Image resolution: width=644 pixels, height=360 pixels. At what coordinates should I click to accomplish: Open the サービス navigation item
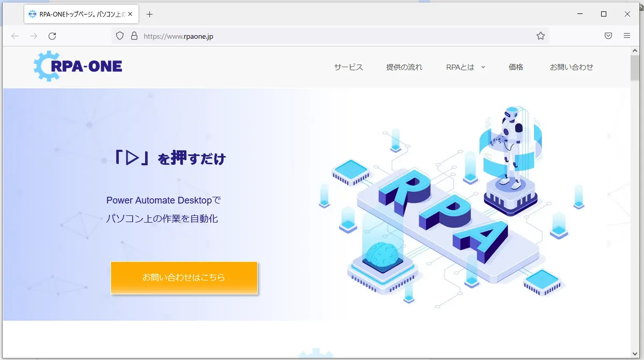coord(349,67)
